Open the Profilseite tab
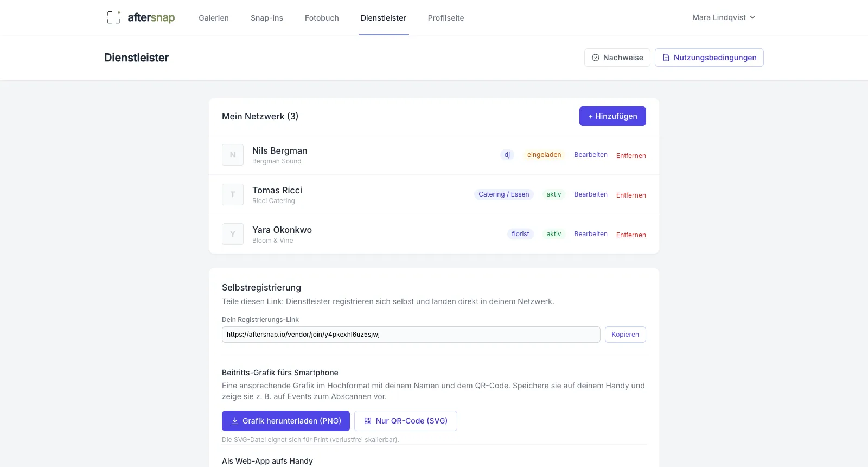Image resolution: width=868 pixels, height=467 pixels. pyautogui.click(x=446, y=18)
